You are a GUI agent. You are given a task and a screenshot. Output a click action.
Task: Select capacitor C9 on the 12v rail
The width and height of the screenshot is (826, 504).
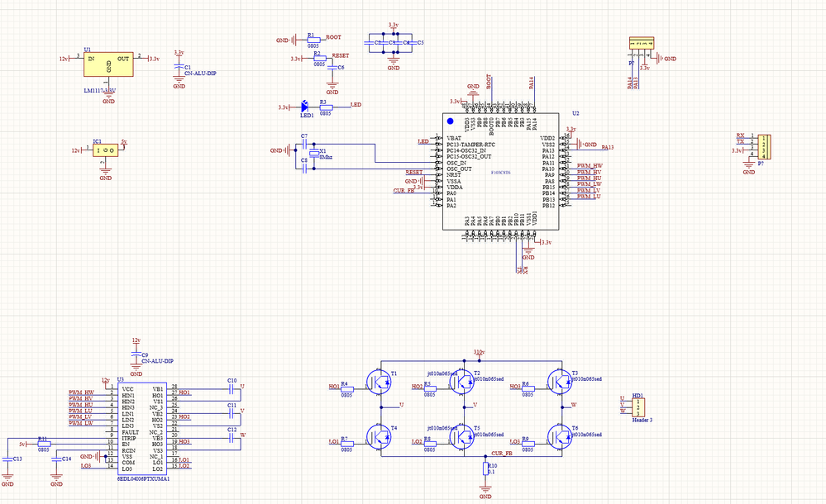point(136,355)
